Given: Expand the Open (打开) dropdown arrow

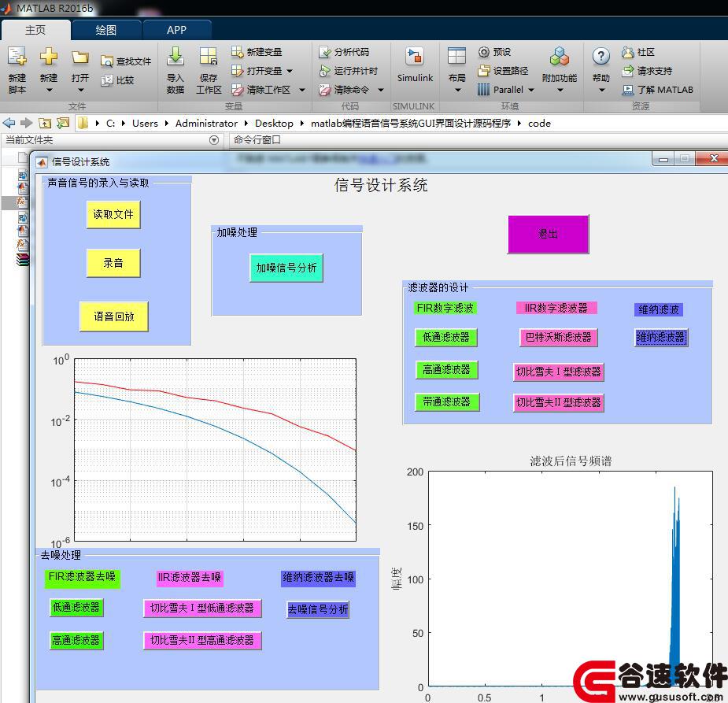Looking at the screenshot, I should click(80, 90).
